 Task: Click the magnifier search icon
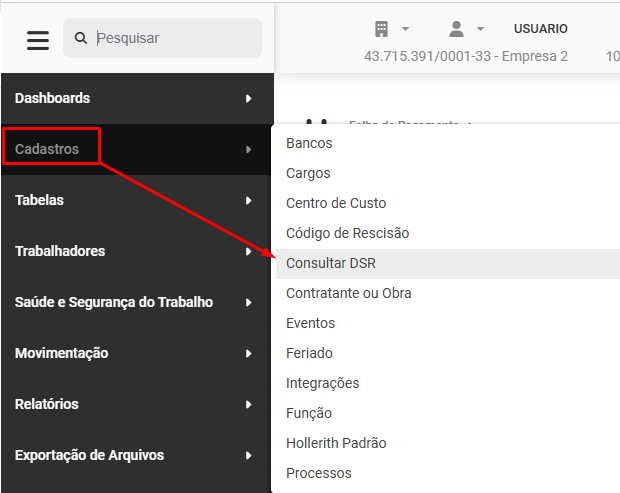[x=80, y=39]
